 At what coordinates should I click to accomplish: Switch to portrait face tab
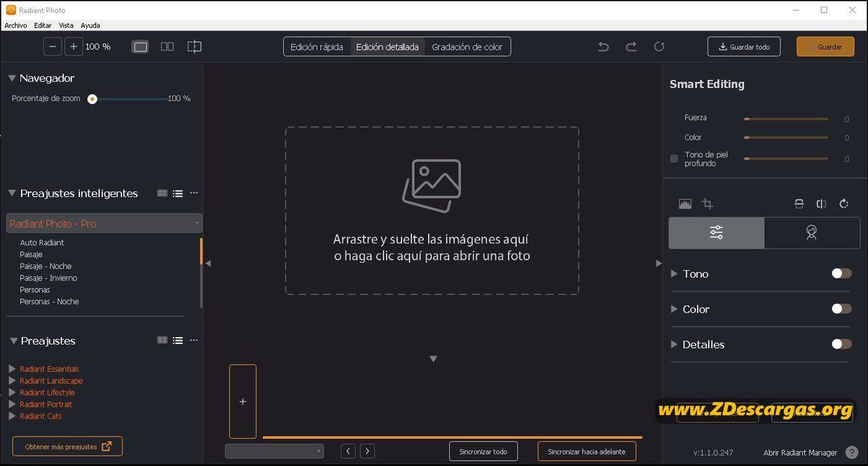coord(812,233)
